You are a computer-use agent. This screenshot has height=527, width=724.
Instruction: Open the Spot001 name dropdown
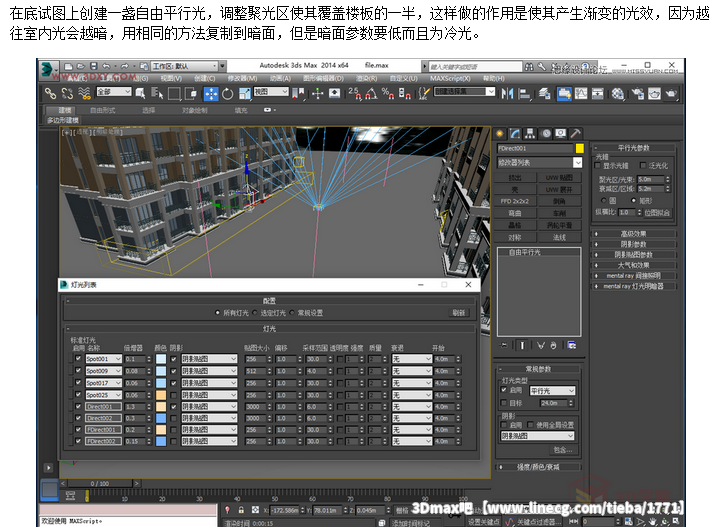pos(104,358)
